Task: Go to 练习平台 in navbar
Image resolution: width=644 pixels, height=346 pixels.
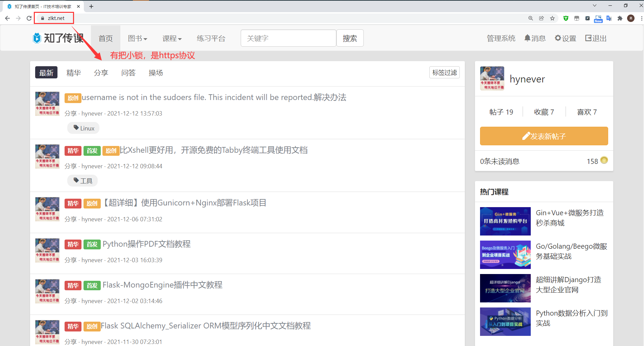Action: point(211,39)
